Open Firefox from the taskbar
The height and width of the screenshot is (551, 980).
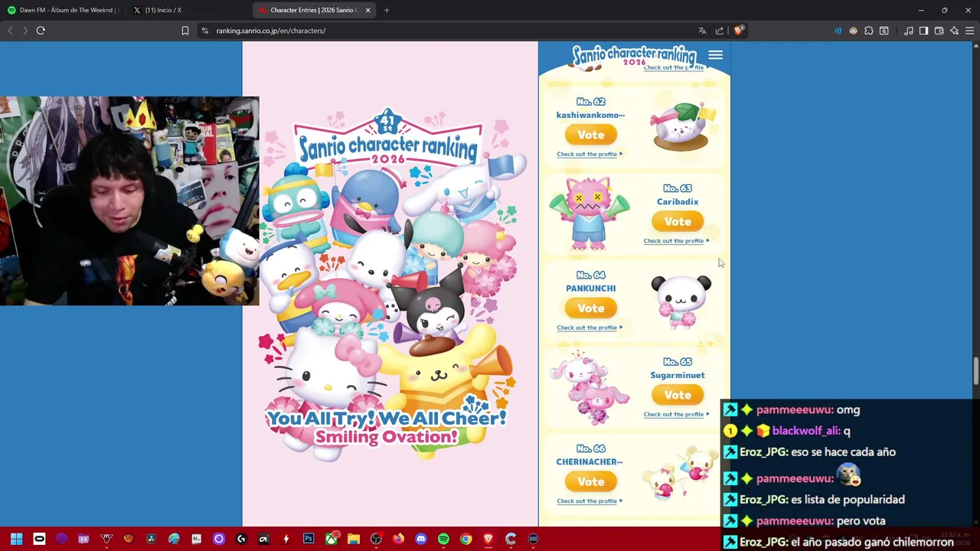tap(398, 539)
